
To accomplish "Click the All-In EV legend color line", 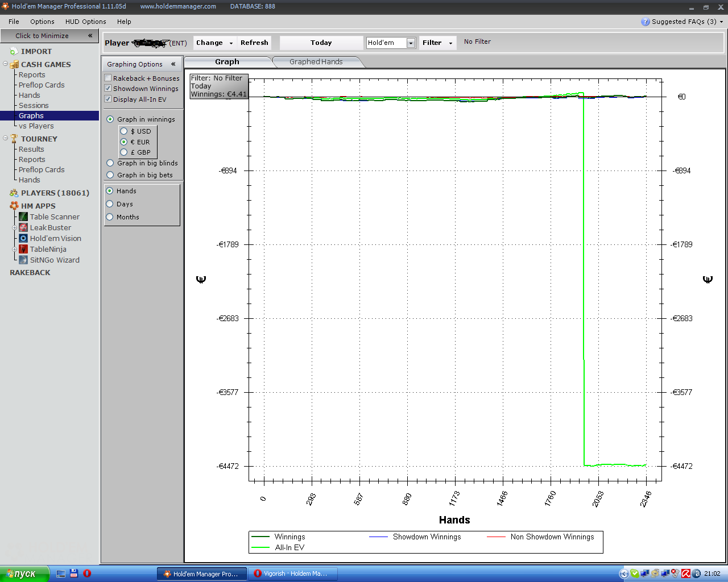I will click(260, 547).
